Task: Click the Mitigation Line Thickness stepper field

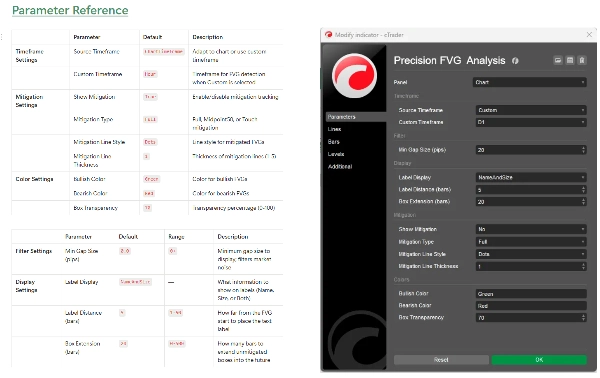Action: pos(531,266)
